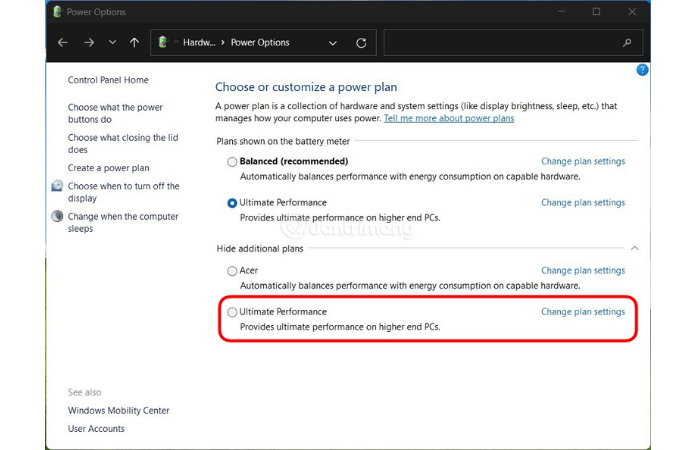Screen dimensions: 696x450
Task: Click inside the search box
Action: pyautogui.click(x=500, y=43)
